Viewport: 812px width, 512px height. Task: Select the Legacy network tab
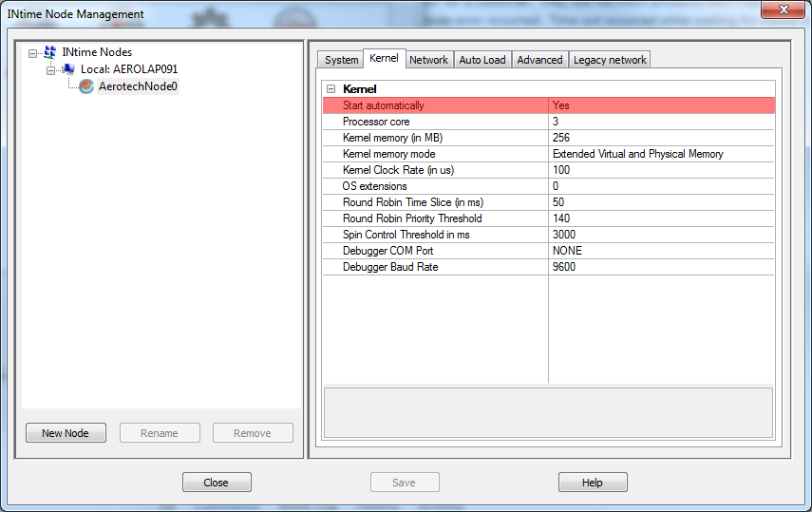(x=610, y=60)
